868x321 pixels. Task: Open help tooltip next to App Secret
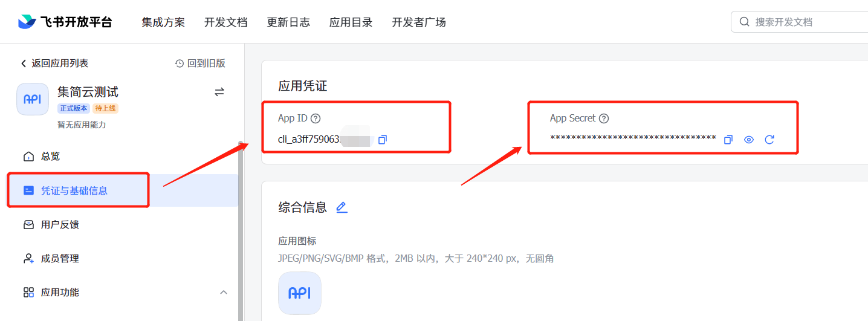(603, 118)
